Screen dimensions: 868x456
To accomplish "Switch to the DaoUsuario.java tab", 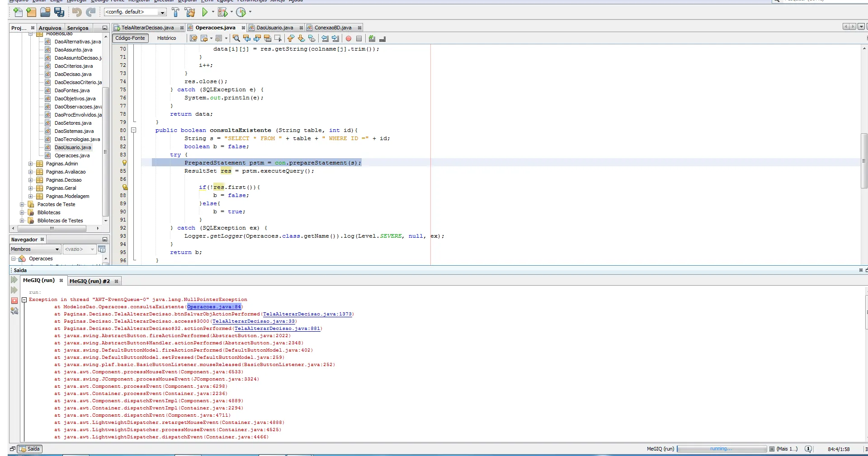I will 274,28.
